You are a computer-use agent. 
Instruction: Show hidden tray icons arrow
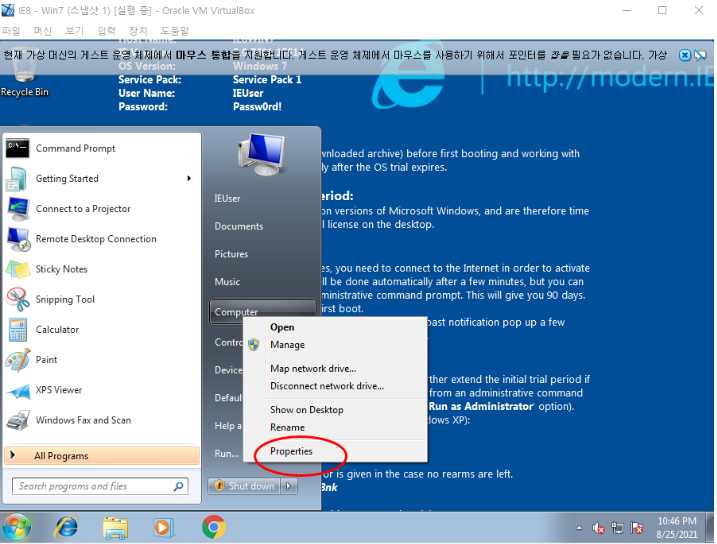(x=579, y=528)
